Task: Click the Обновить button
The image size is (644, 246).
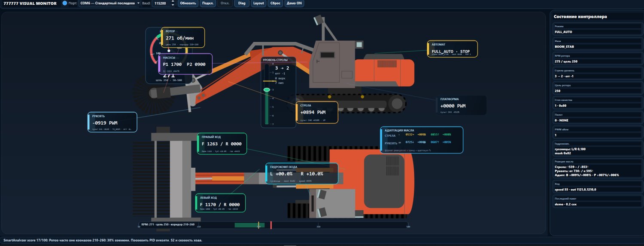Action: click(x=188, y=3)
